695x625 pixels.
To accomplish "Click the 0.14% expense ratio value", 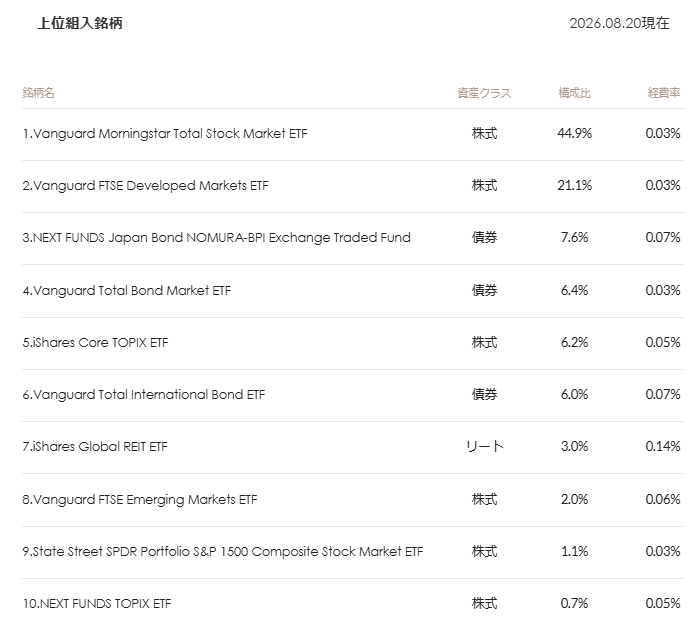I will 663,446.
